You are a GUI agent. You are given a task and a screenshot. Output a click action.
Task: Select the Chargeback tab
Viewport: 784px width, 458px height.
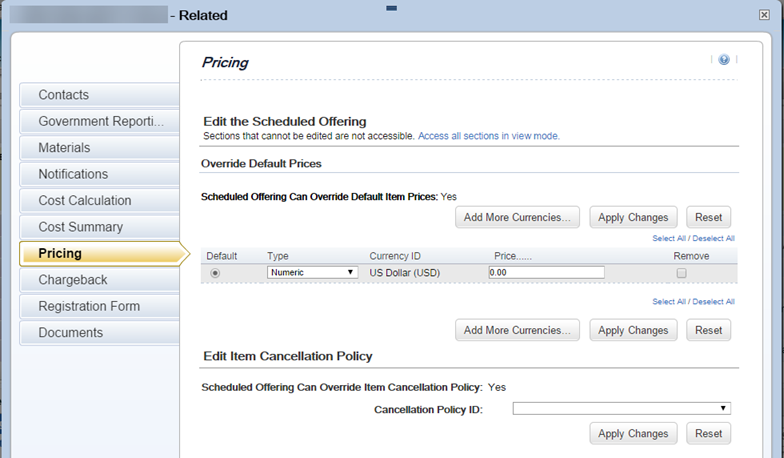click(99, 280)
